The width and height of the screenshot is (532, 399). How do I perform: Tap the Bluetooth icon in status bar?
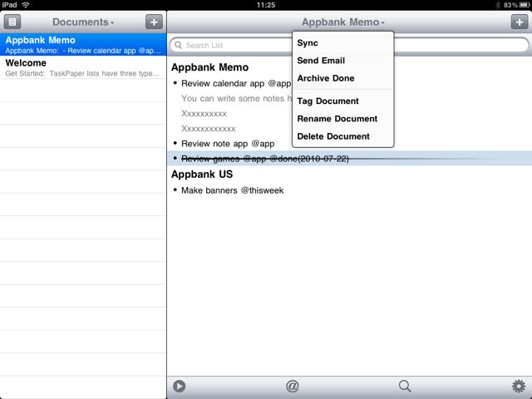498,5
